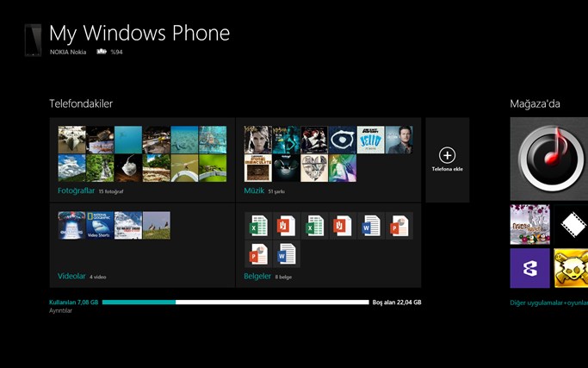Click the '%94' battery percentage

pos(116,52)
